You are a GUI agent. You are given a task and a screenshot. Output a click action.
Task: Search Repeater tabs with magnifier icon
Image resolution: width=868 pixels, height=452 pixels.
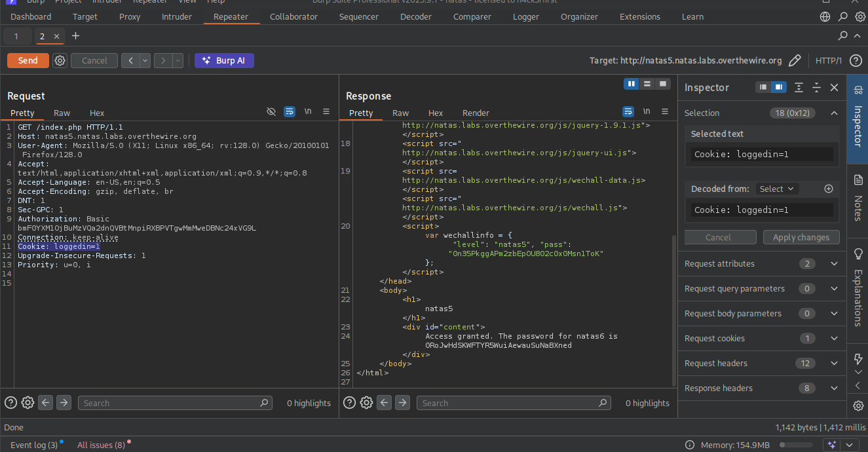(843, 36)
